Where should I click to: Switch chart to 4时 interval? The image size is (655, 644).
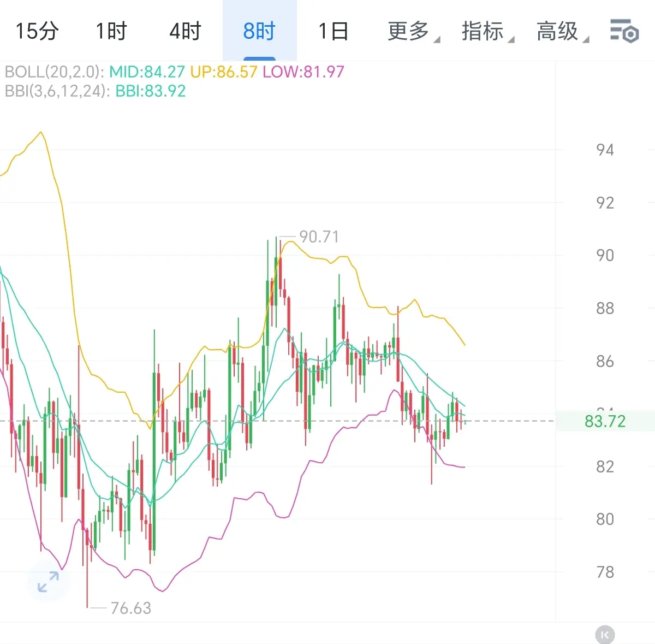click(186, 31)
